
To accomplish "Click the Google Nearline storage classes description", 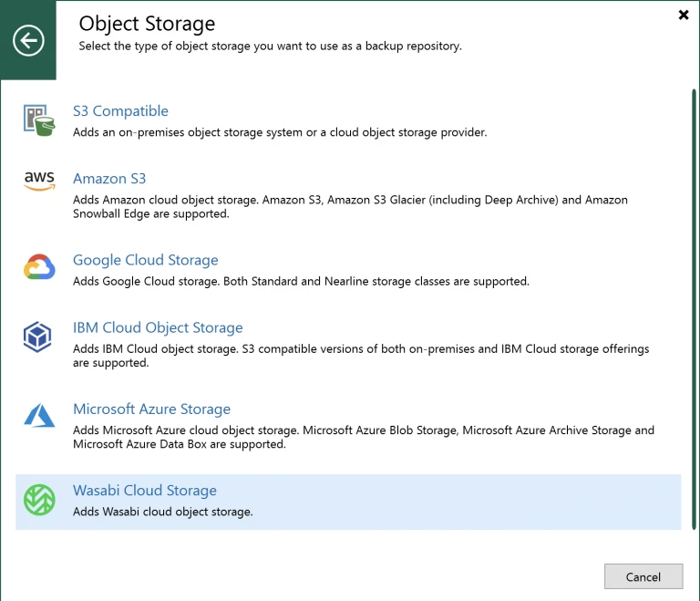I will click(301, 281).
